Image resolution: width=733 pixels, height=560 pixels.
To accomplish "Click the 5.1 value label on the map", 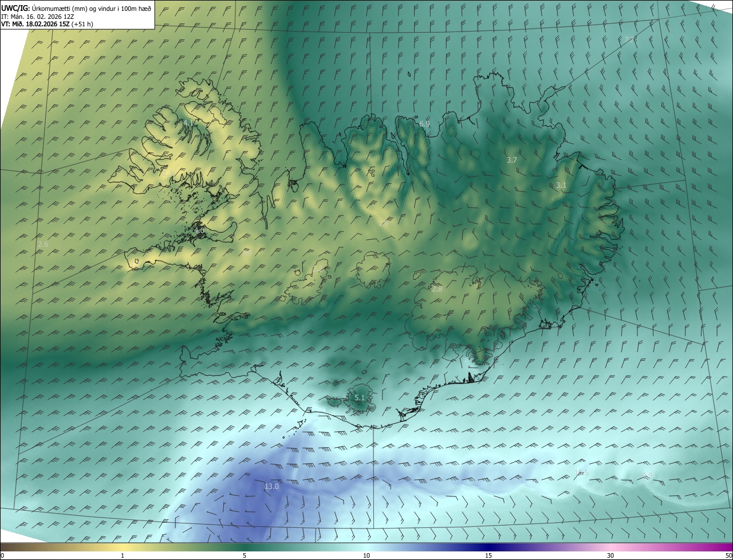I will [360, 397].
